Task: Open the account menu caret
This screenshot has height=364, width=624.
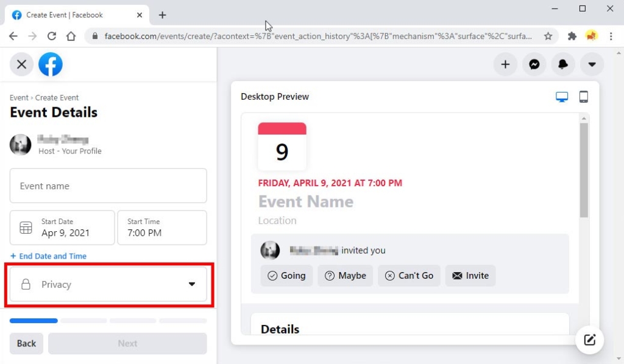Action: point(591,64)
